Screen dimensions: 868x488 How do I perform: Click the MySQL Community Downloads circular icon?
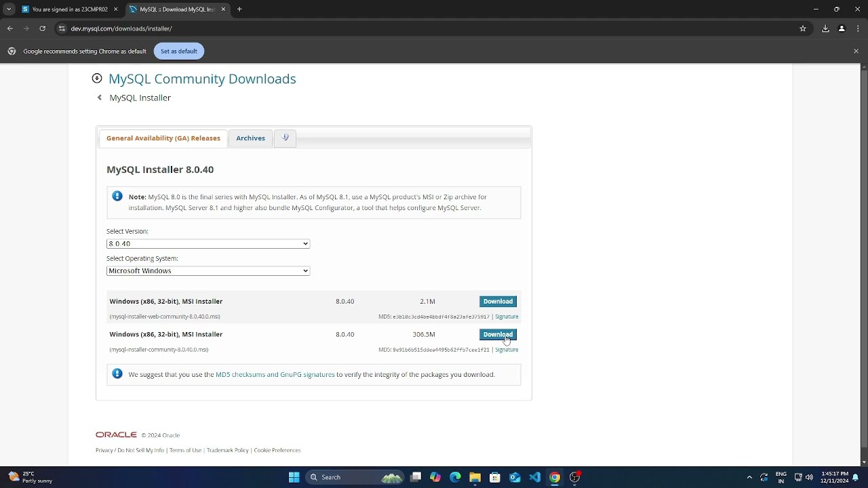tap(97, 78)
